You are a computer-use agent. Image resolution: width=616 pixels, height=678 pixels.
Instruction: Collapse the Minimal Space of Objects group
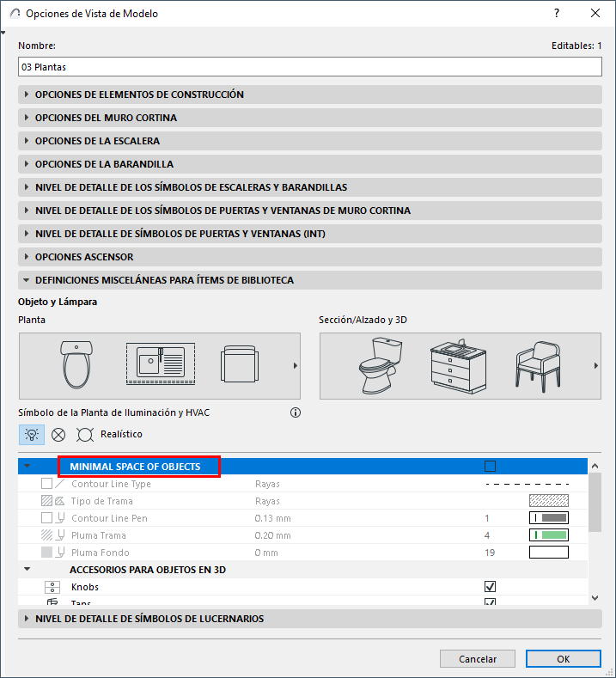[27, 466]
